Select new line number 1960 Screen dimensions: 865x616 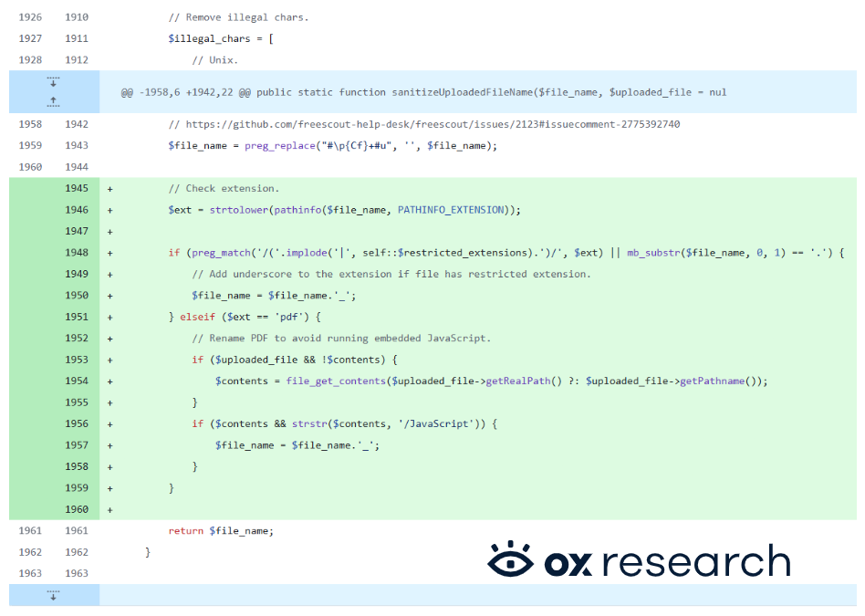point(77,510)
